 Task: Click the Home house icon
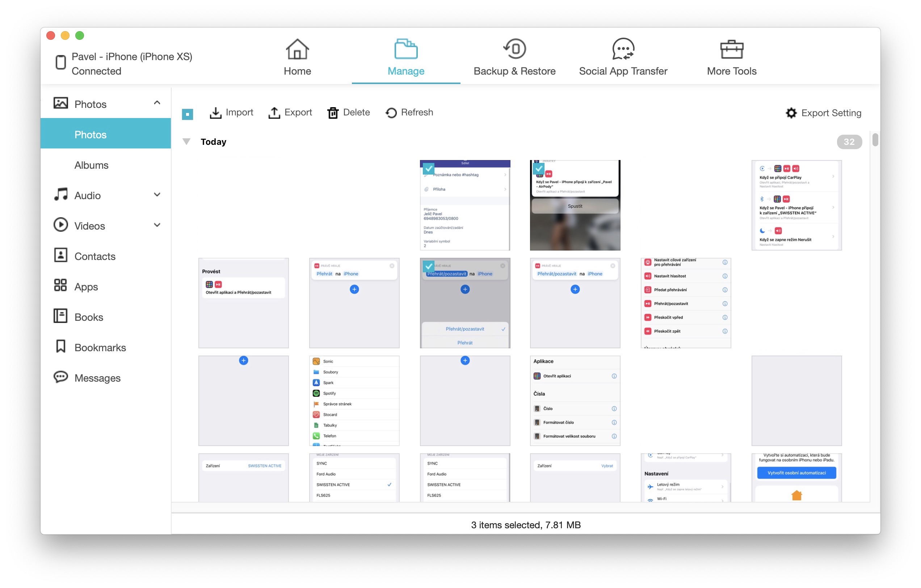[x=297, y=49]
